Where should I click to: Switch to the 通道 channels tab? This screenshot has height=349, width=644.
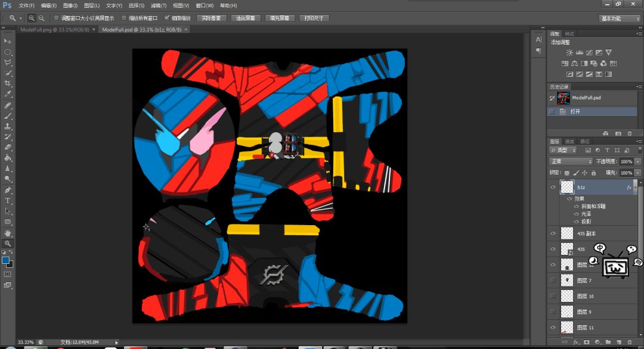(x=569, y=142)
